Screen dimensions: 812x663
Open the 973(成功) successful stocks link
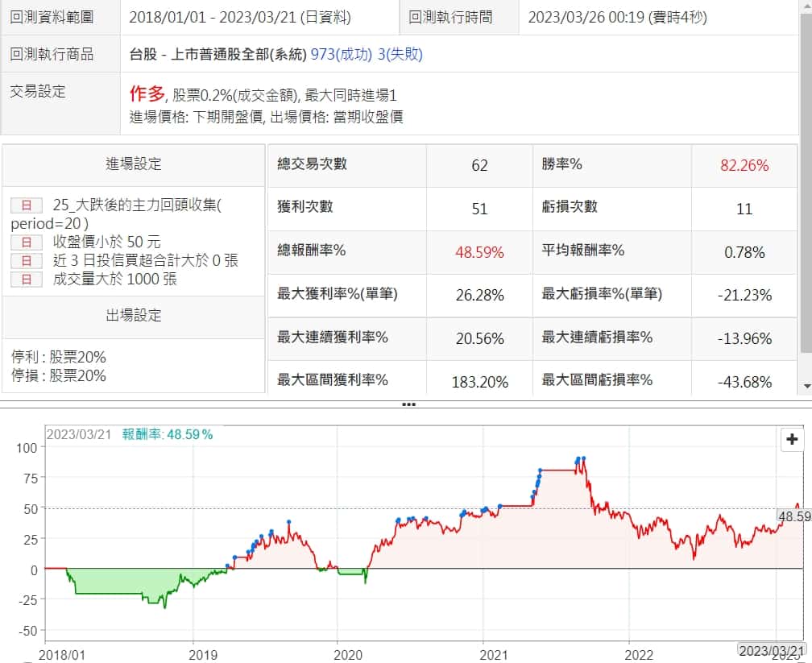pyautogui.click(x=342, y=55)
